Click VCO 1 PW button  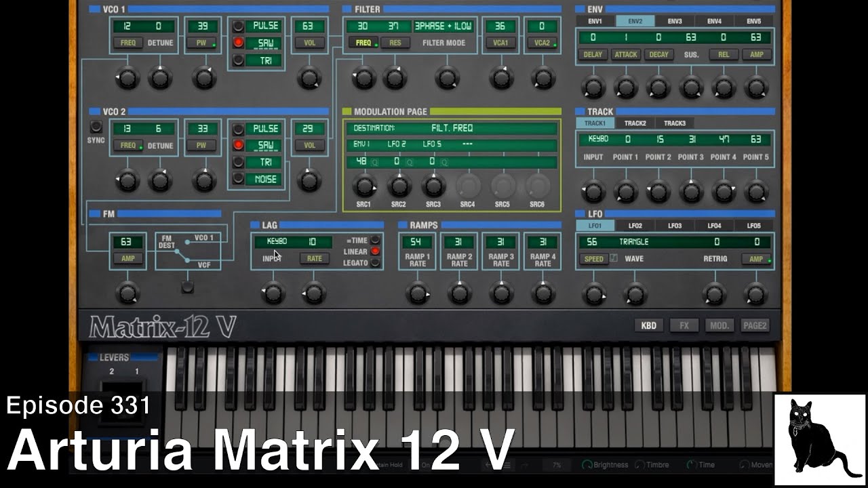(202, 43)
